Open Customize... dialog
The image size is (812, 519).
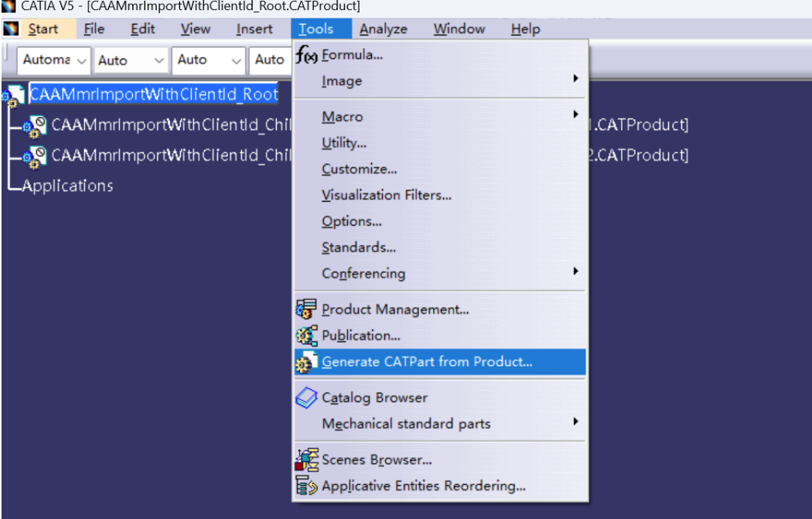click(440, 169)
